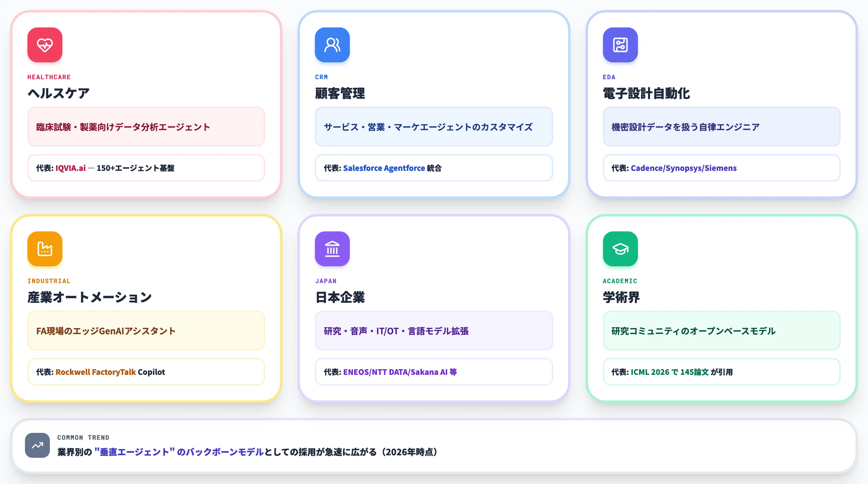Click FA現場のエッジGenAIアシスタント box
This screenshot has width=868, height=484.
tap(146, 331)
